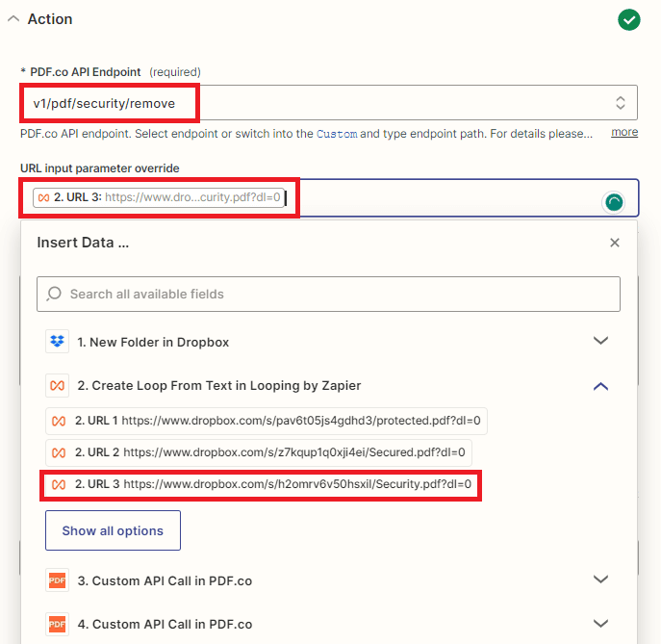Click the loop icon beside URL 3
This screenshot has width=661, height=644.
click(x=59, y=485)
